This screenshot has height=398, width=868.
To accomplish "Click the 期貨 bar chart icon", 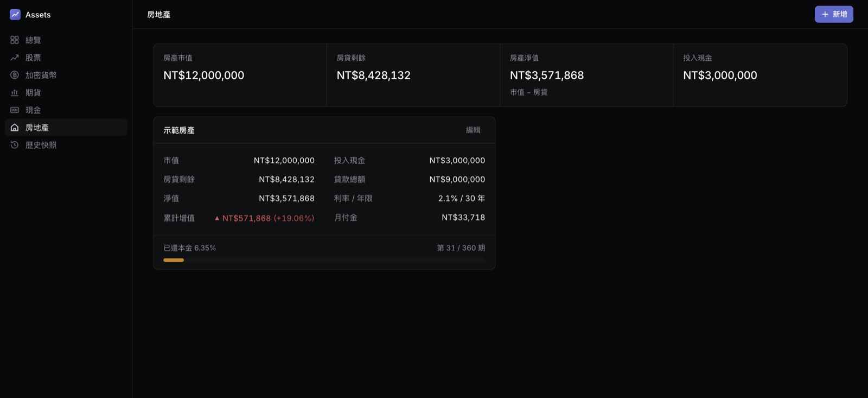I will [x=15, y=93].
